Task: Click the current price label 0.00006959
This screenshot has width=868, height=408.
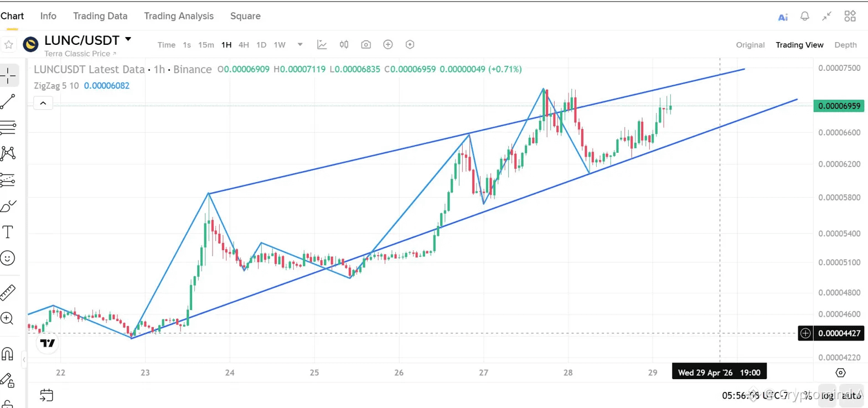Action: [839, 106]
